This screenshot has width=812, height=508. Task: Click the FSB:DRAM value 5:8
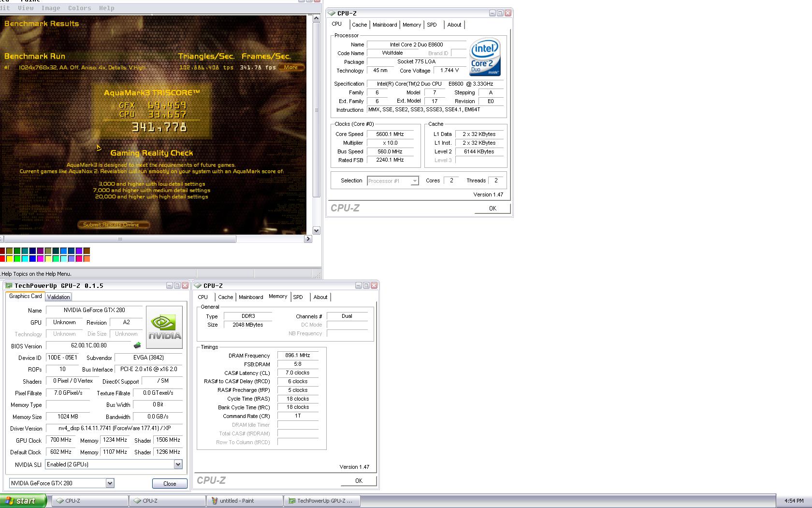pyautogui.click(x=298, y=364)
